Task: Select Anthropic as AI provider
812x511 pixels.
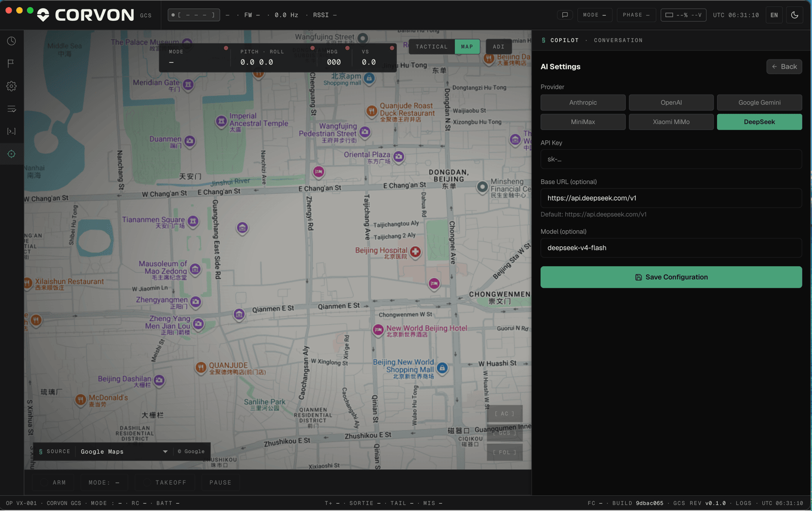Action: [x=583, y=103]
